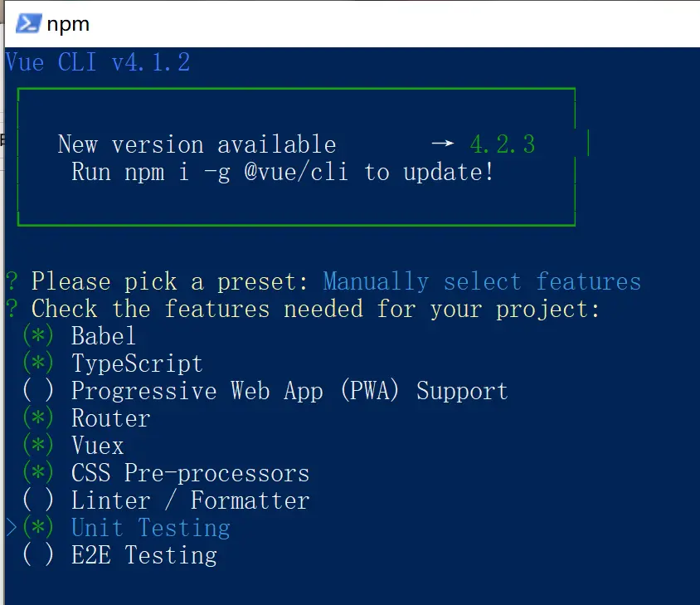Toggle the TypeScript checkbox marker

click(x=38, y=363)
